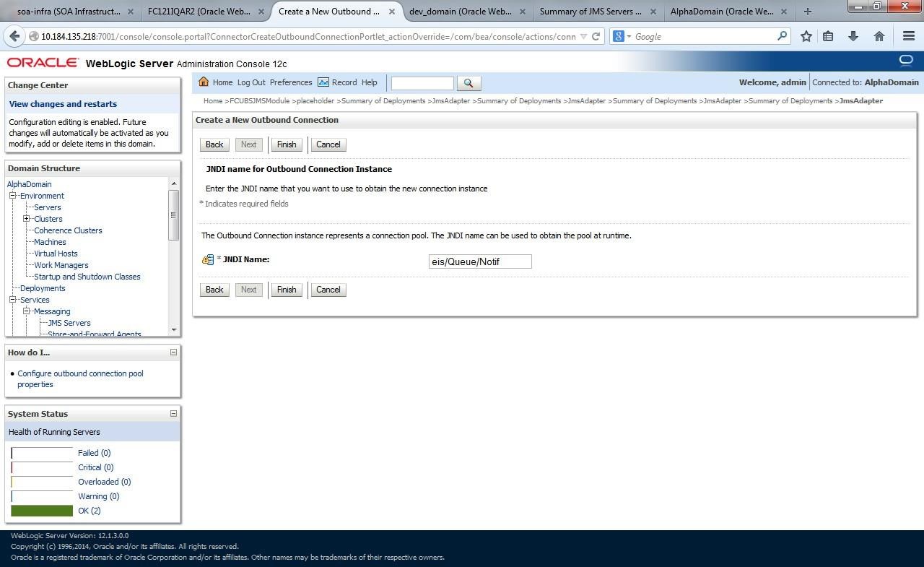Collapse the Services tree node
This screenshot has height=567, width=924.
tap(12, 300)
